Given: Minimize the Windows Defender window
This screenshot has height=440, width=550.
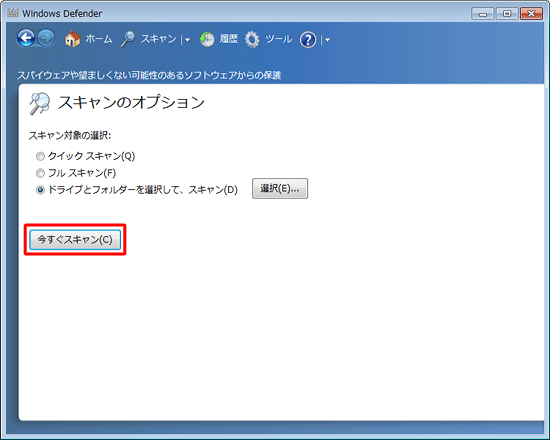Looking at the screenshot, I should [483, 14].
